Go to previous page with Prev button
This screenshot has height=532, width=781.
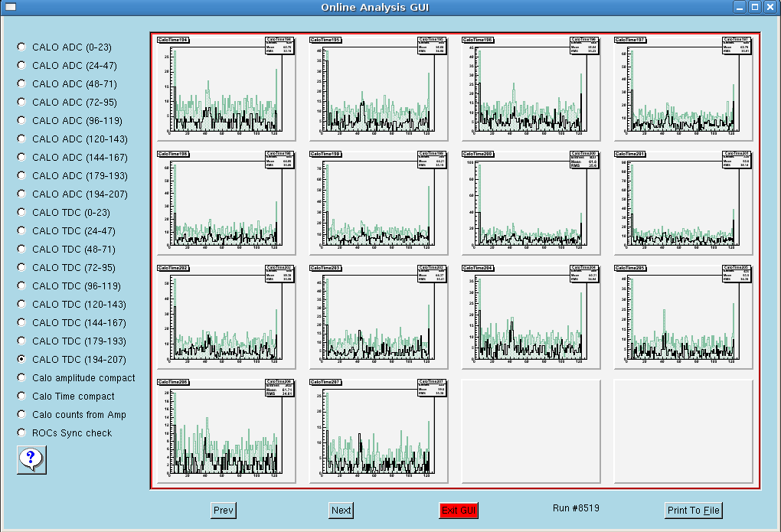(x=223, y=510)
